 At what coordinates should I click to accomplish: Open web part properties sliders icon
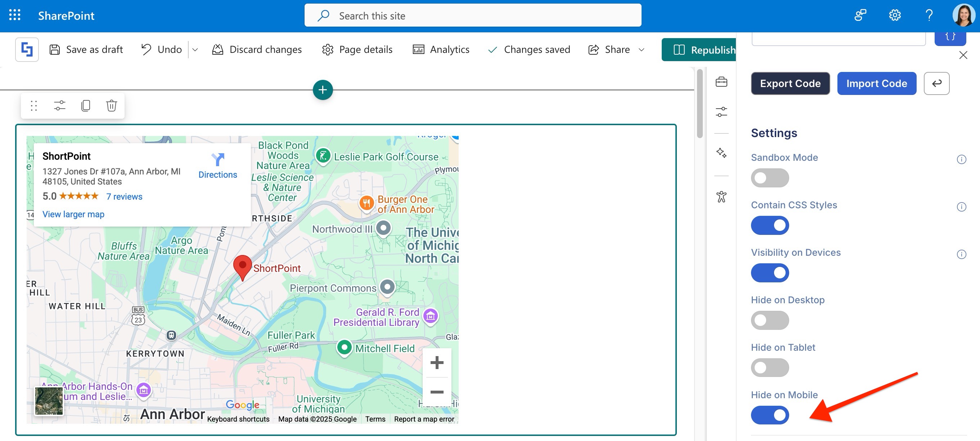pyautogui.click(x=60, y=105)
